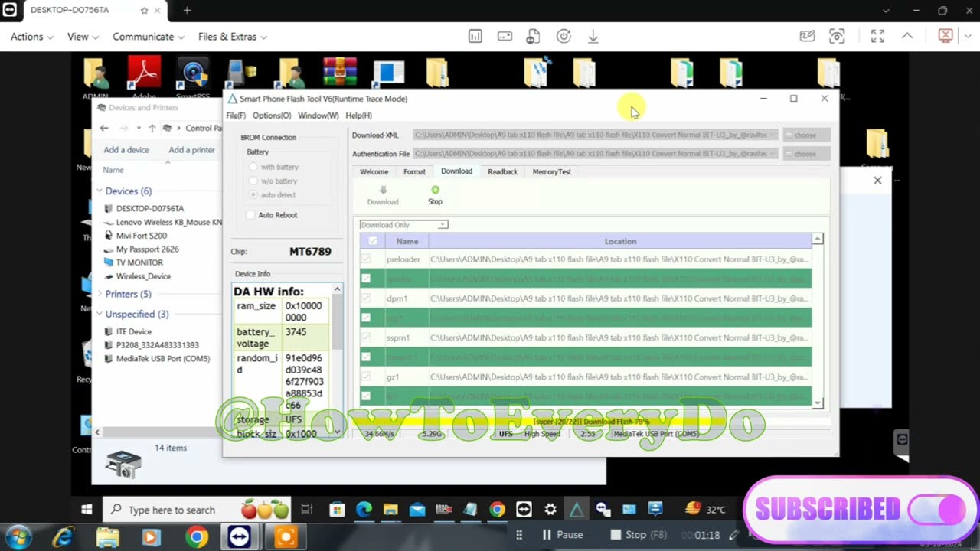Go back in Devices and Printers window

(104, 128)
